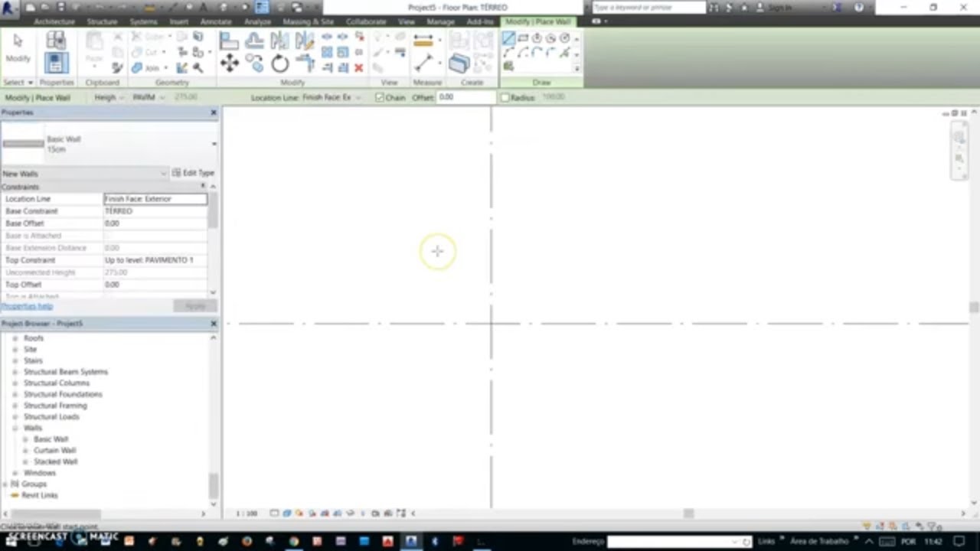Screen dimensions: 980x551
Task: Activate the Copy tool
Action: coord(255,64)
